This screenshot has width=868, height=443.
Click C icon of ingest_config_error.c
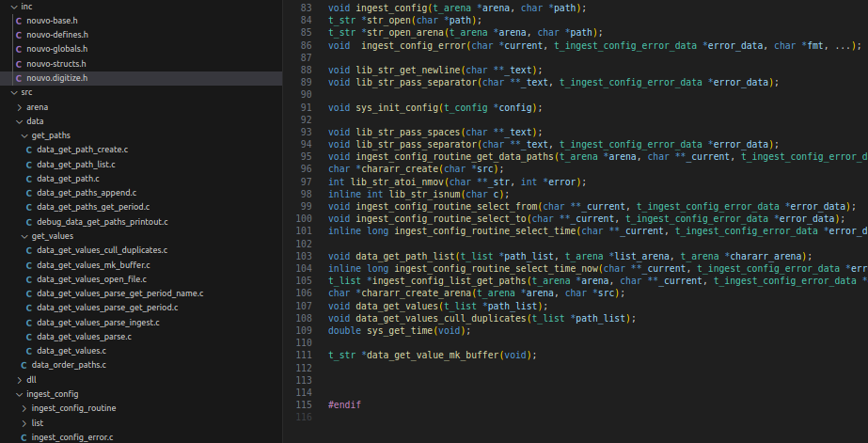pos(24,437)
